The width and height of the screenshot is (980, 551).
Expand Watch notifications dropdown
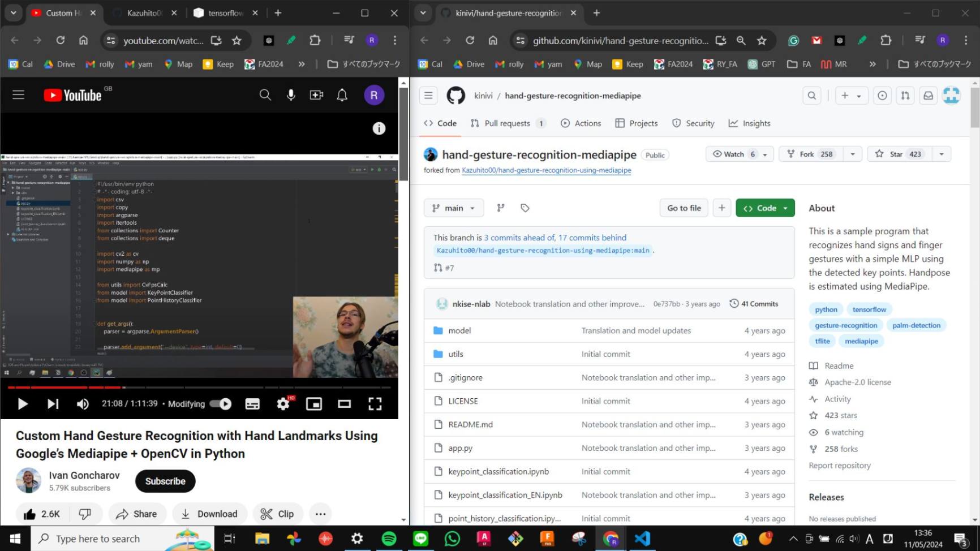[x=740, y=154]
